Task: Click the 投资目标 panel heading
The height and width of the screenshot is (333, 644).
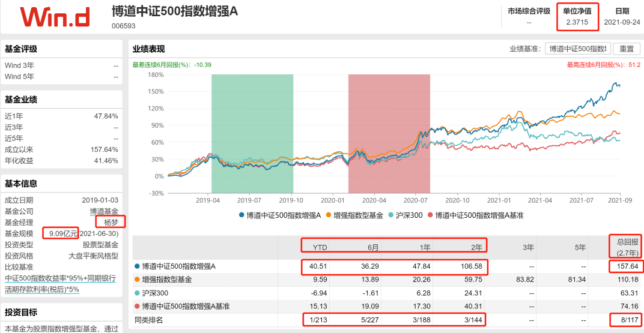Action: click(x=21, y=313)
